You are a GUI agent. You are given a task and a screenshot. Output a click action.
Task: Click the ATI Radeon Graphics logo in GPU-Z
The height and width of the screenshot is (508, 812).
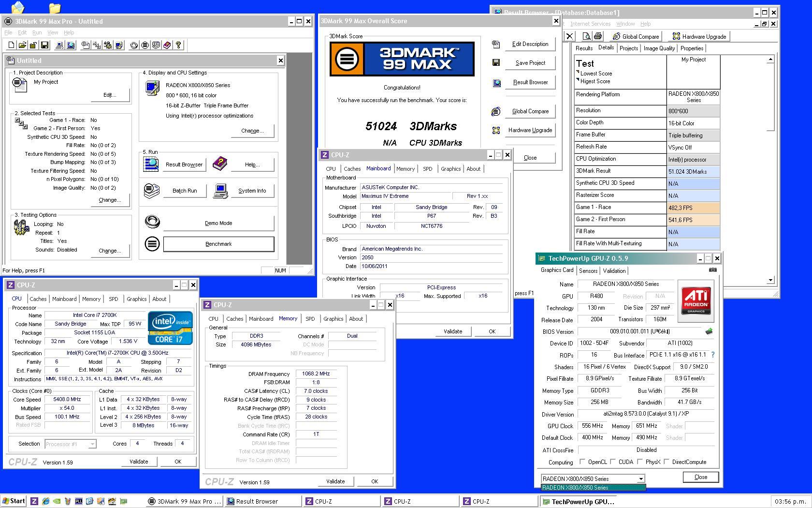(696, 300)
